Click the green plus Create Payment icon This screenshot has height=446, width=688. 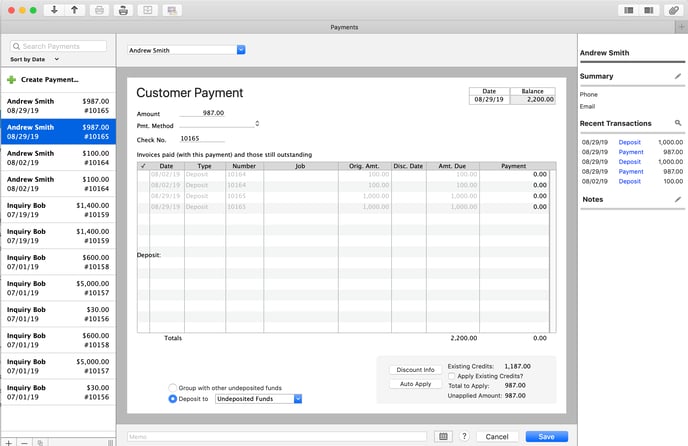tap(12, 79)
